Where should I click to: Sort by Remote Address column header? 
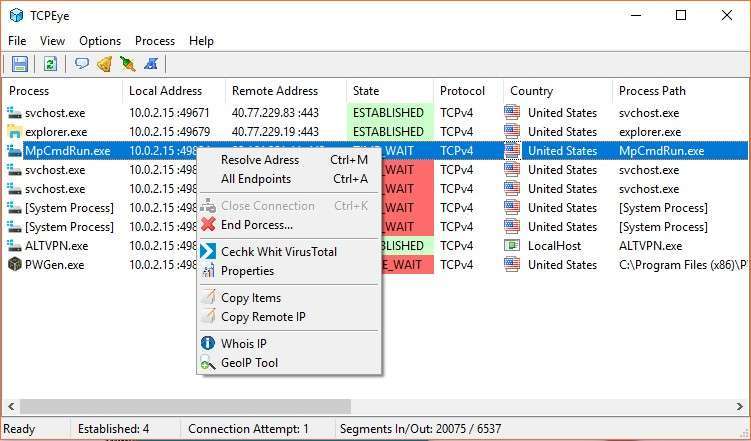[286, 91]
